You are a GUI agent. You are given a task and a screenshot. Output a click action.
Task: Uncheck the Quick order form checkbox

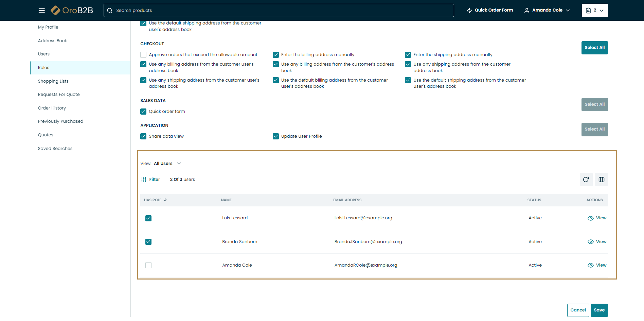(143, 112)
